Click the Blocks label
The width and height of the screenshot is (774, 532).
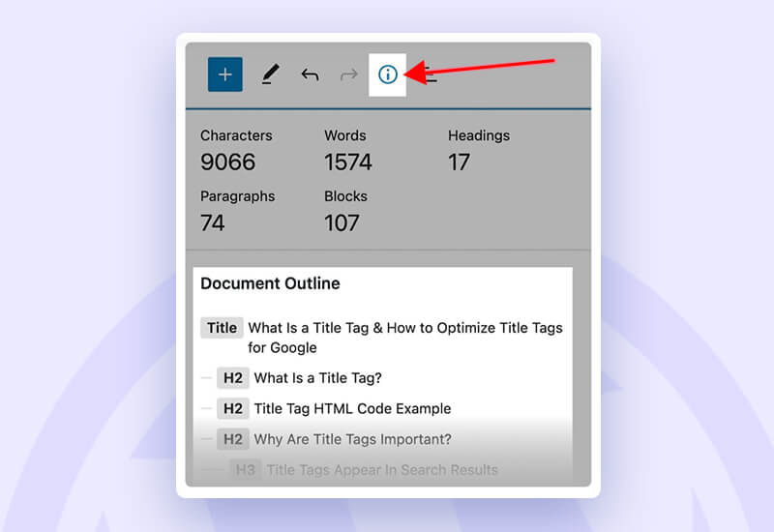(345, 196)
